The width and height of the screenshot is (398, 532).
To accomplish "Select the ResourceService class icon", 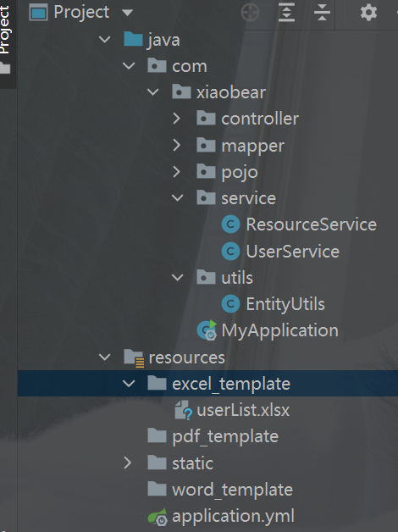I will pyautogui.click(x=230, y=224).
